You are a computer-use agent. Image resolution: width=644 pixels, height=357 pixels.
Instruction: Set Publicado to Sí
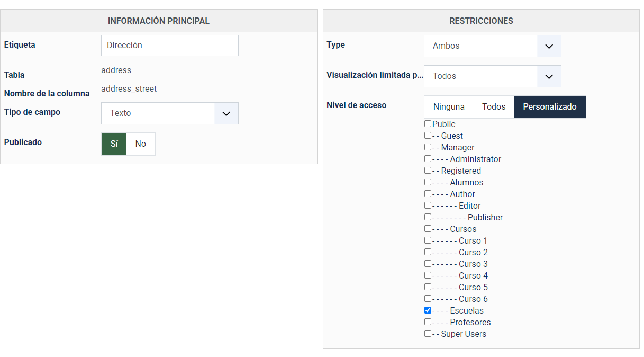[114, 144]
